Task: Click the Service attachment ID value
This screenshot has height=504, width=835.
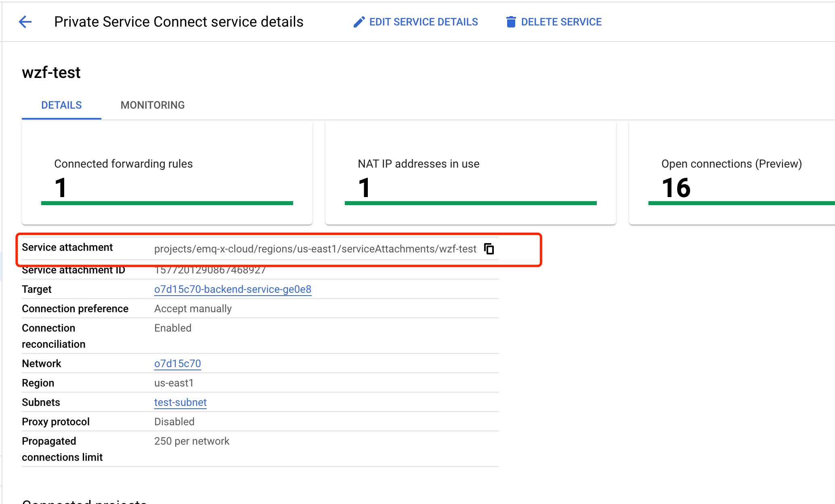Action: coord(210,269)
